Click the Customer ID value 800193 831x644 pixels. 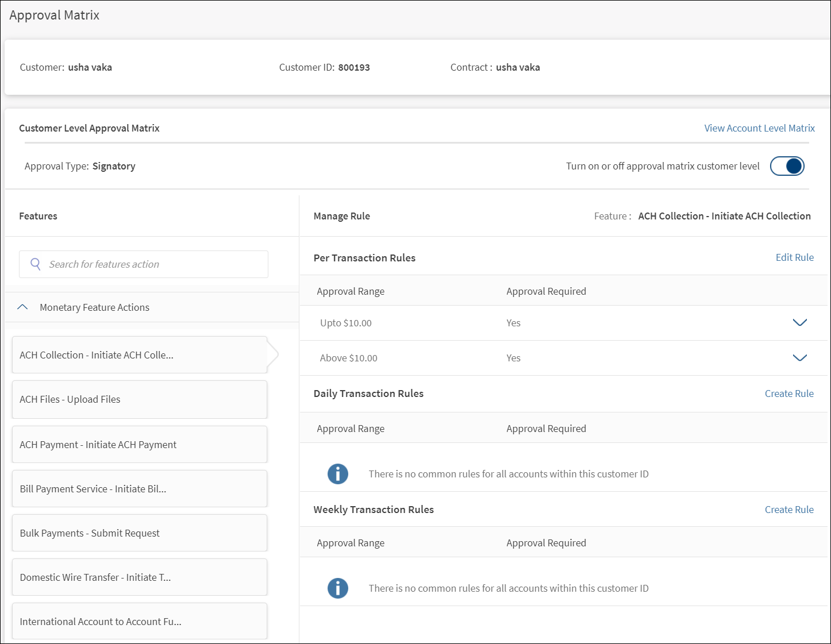point(353,67)
